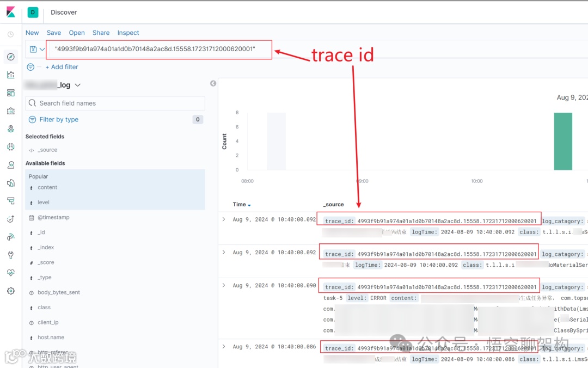Viewport: 588px width, 368px height.
Task: Click the Discover page title
Action: (64, 13)
